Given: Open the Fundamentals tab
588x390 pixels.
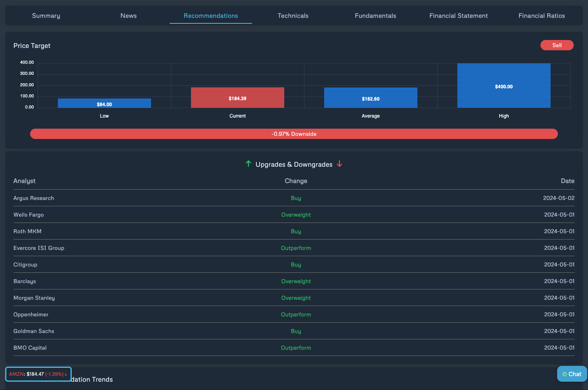Looking at the screenshot, I should click(x=375, y=15).
